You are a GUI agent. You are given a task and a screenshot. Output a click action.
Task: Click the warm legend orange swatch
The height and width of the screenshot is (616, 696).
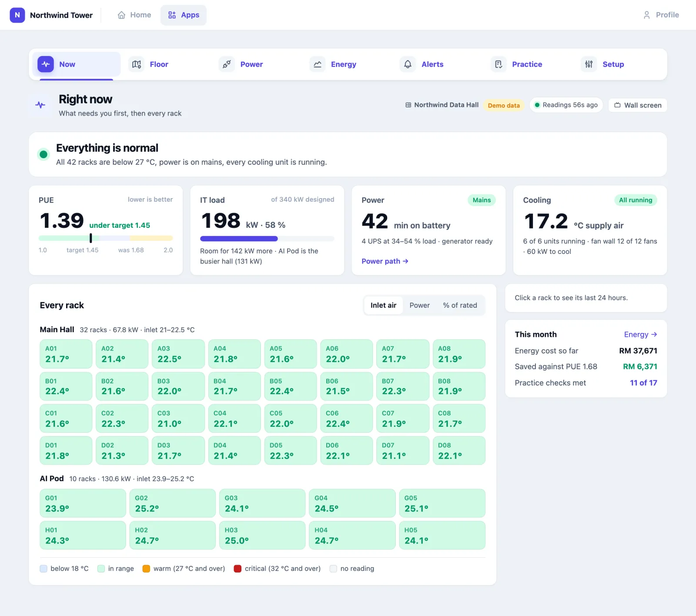[x=146, y=569]
